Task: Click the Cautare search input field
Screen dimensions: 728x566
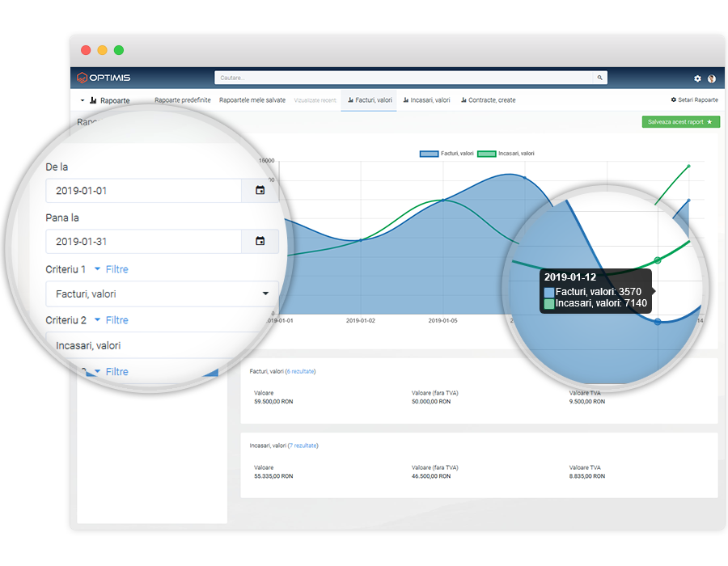Action: pos(404,78)
